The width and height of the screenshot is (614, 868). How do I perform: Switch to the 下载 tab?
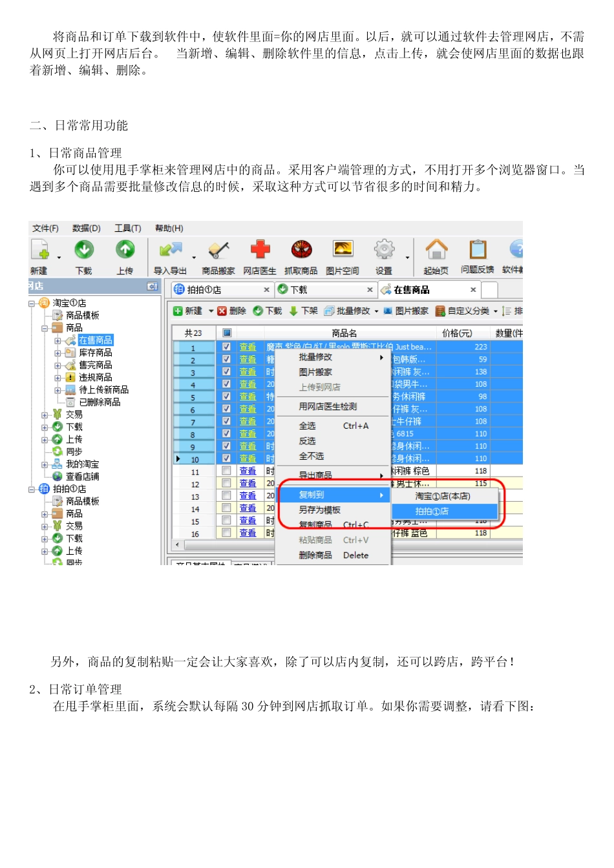tap(325, 290)
